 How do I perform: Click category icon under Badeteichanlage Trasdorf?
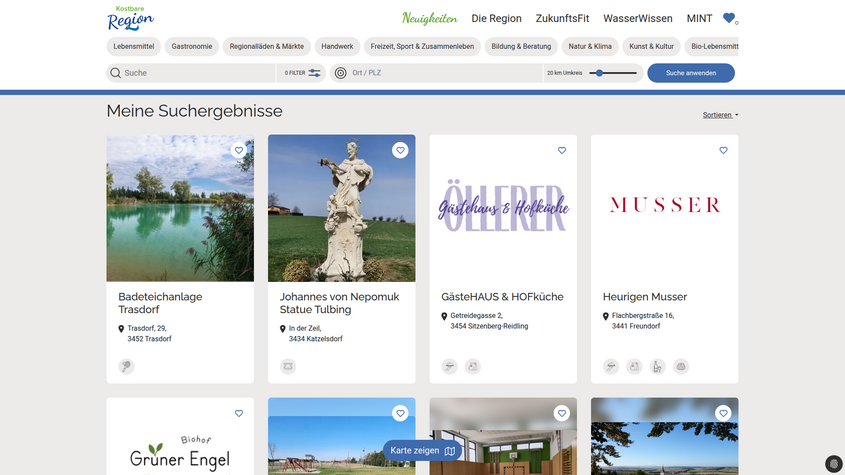click(x=126, y=367)
